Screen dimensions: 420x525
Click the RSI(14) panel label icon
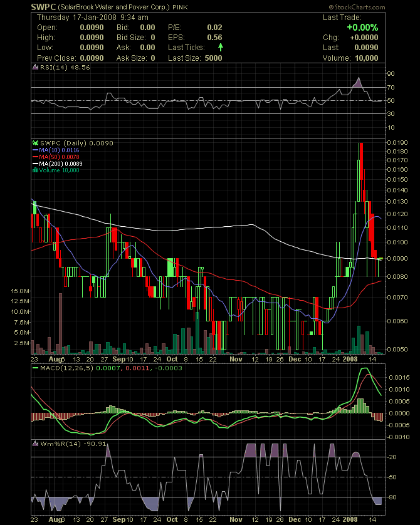click(35, 66)
